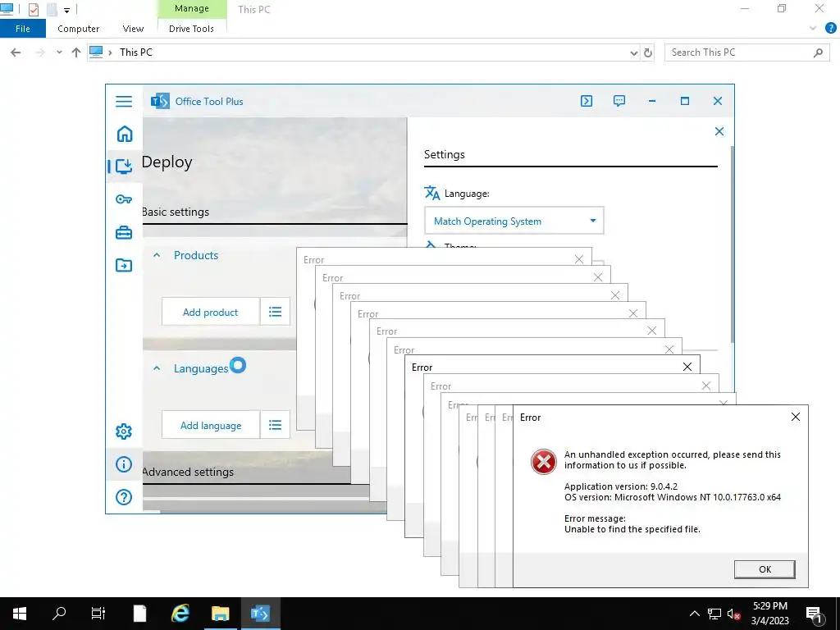Open taskbar Search magnifier
Image resolution: width=840 pixels, height=630 pixels.
[x=59, y=614]
